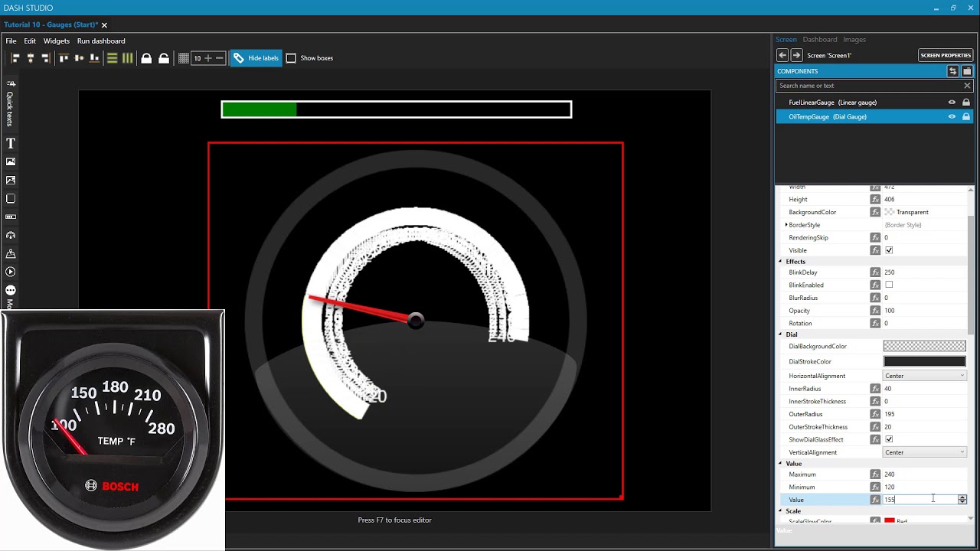Toggle the grid icon in toolbar
The height and width of the screenshot is (551, 980).
pos(184,58)
